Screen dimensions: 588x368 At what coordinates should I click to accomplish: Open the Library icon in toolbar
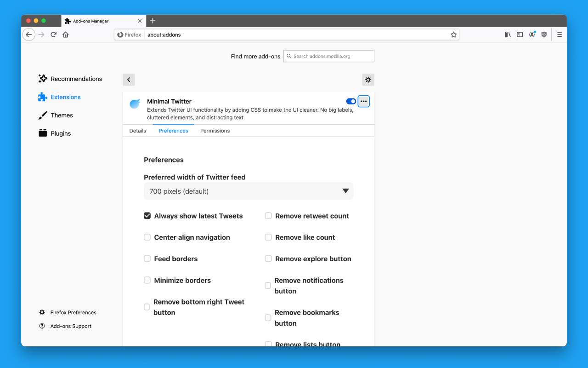pos(508,34)
